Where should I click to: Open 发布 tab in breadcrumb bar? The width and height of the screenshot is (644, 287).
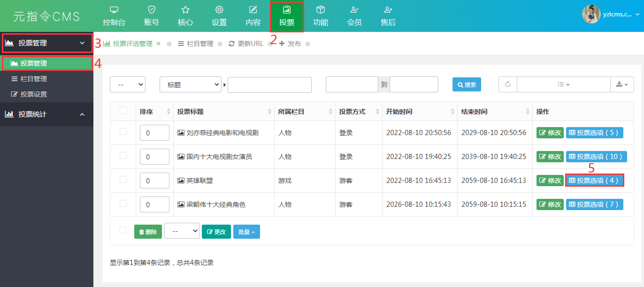290,44
